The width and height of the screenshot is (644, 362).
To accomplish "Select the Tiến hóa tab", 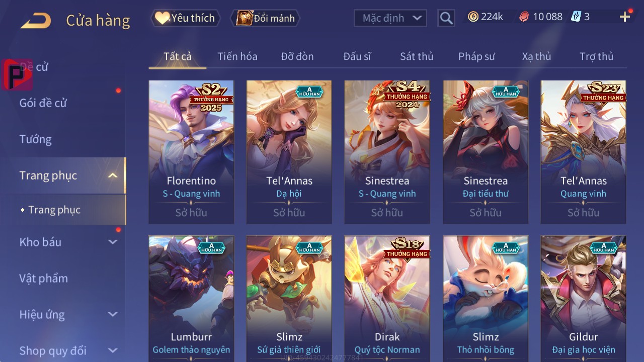I will (x=237, y=56).
